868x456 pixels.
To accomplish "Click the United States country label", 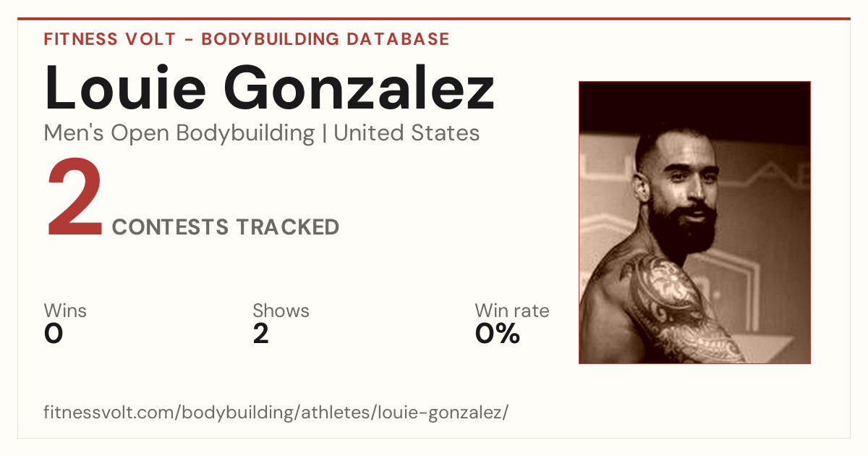I will coord(407,133).
